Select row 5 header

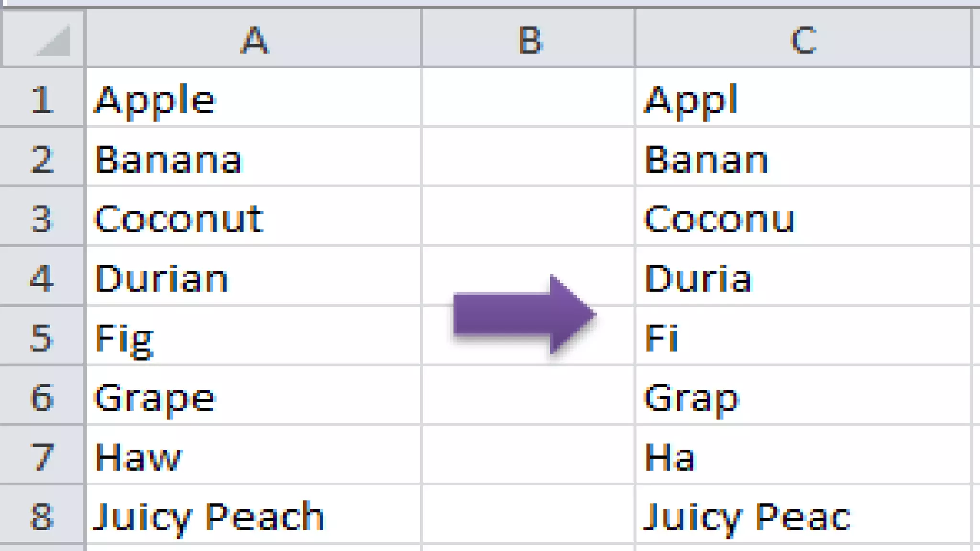42,337
